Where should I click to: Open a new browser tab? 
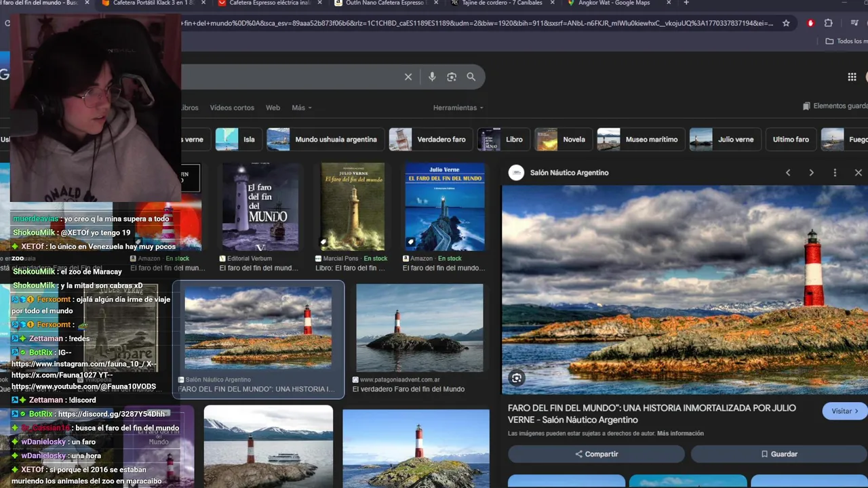(686, 3)
